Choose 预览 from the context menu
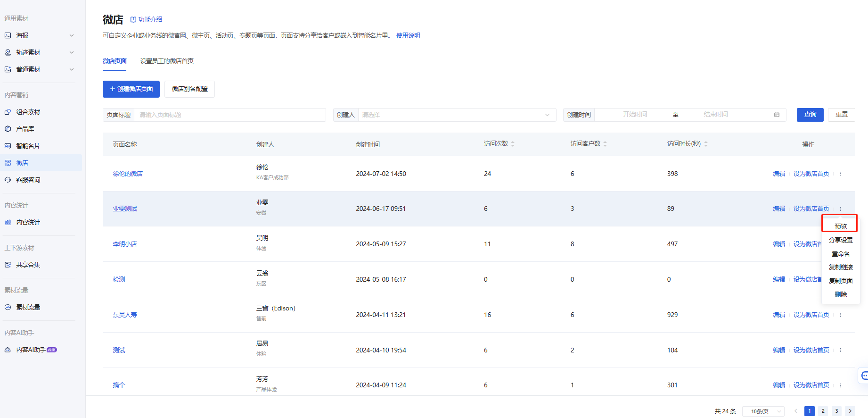Image resolution: width=868 pixels, height=418 pixels. [x=841, y=226]
